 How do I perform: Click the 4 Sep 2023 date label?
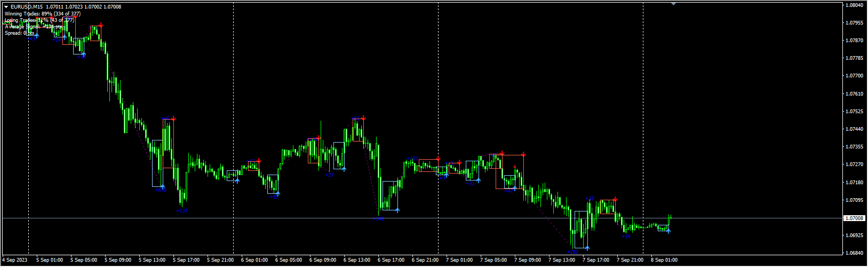(x=15, y=261)
